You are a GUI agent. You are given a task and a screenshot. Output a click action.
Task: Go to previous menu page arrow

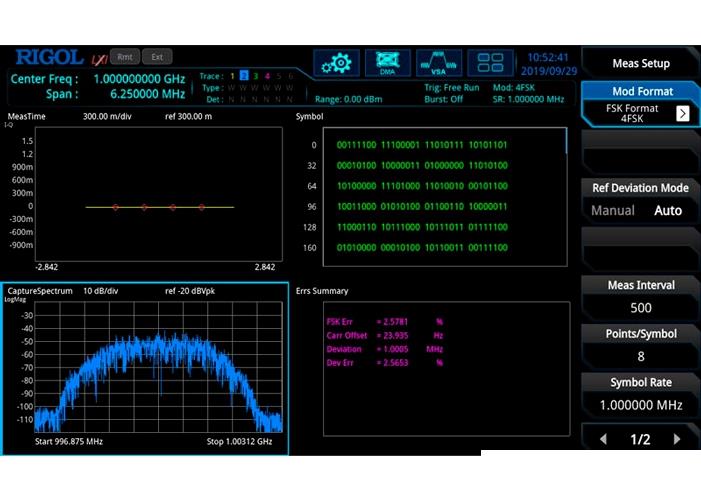coord(603,439)
